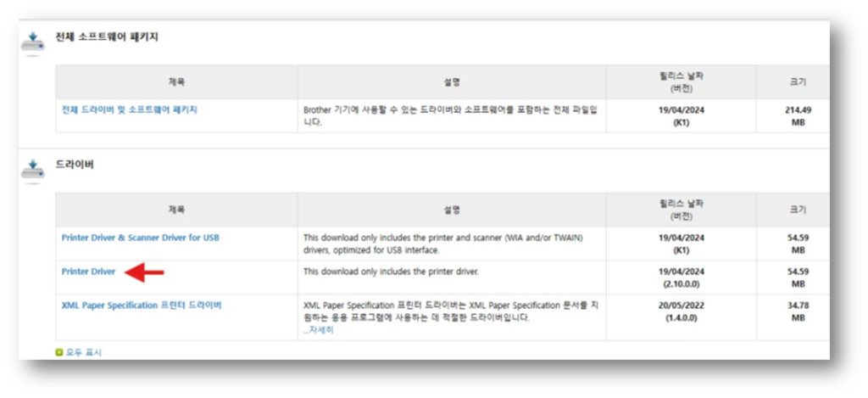Expand list with 모두 표시
The width and height of the screenshot is (868, 398).
(84, 352)
